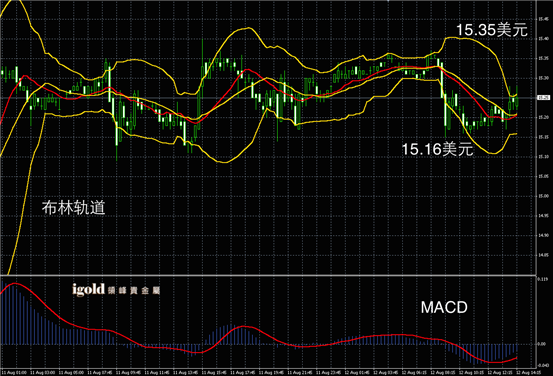Click the 15.10 level on price axis
The image size is (553, 376).
(x=543, y=157)
